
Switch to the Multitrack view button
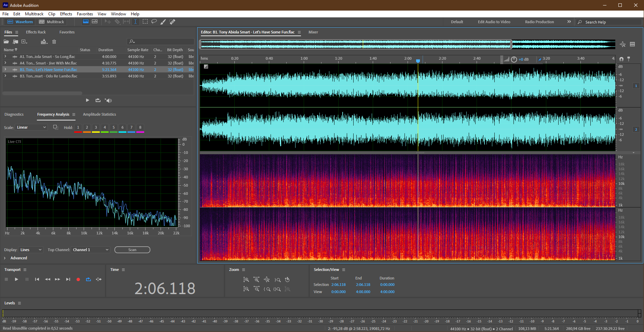[52, 22]
